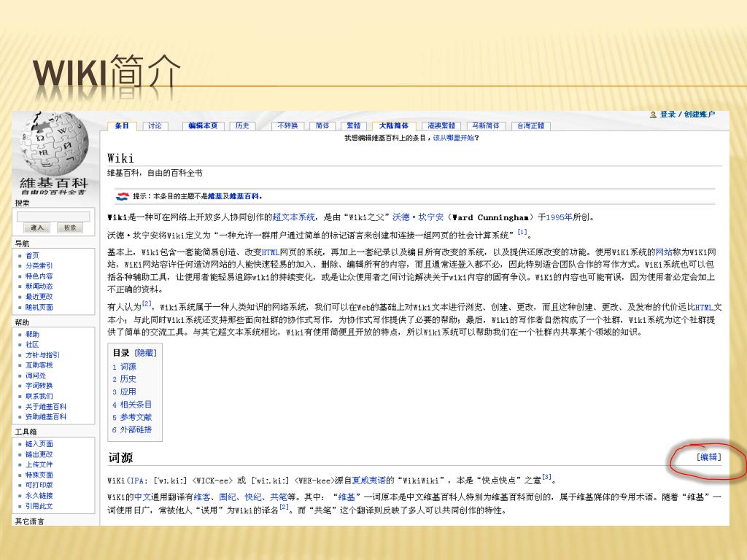Open 引用此文 in toolbox

[x=39, y=506]
